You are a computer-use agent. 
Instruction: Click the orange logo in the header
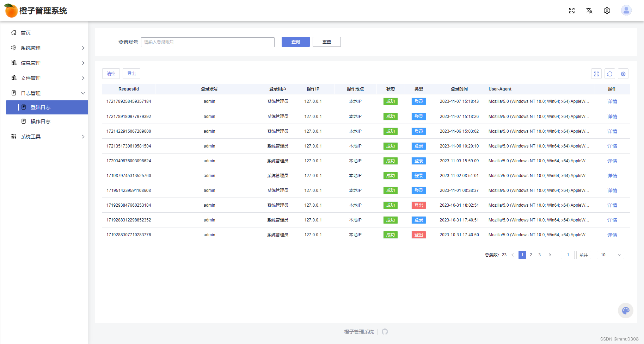11,11
